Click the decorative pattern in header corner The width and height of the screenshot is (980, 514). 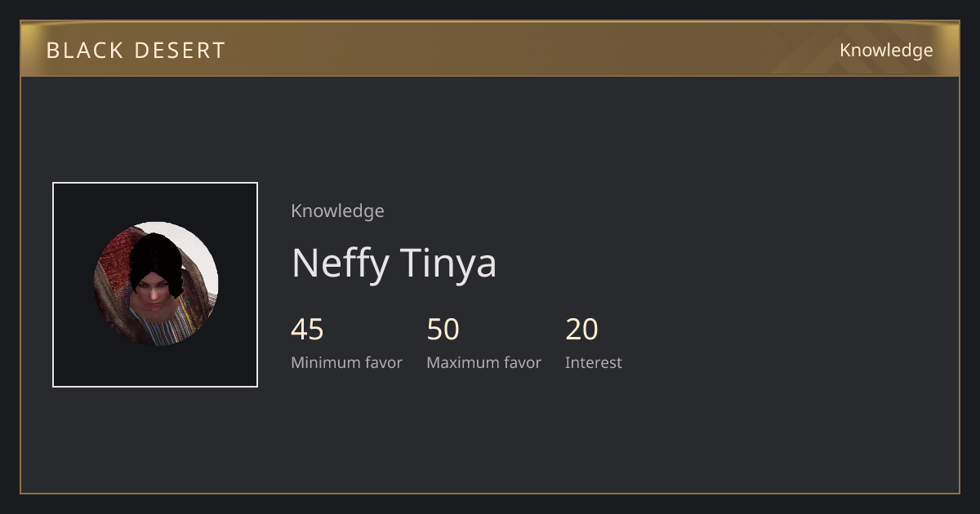pyautogui.click(x=866, y=49)
